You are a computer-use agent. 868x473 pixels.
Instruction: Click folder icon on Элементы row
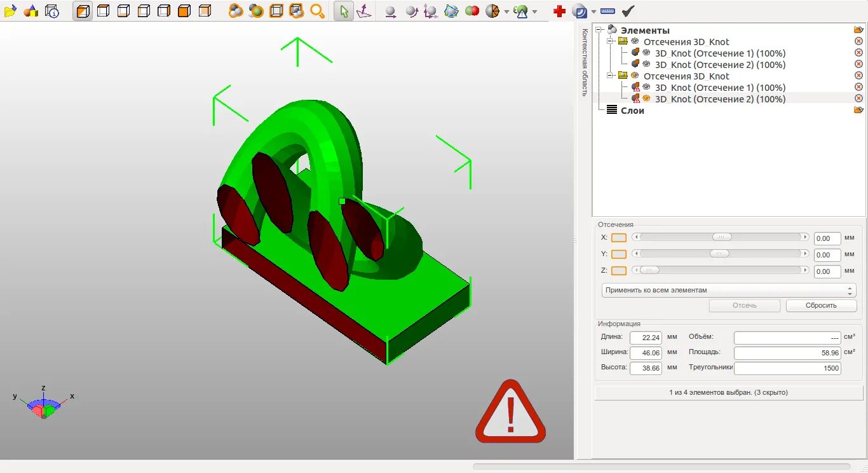point(858,30)
